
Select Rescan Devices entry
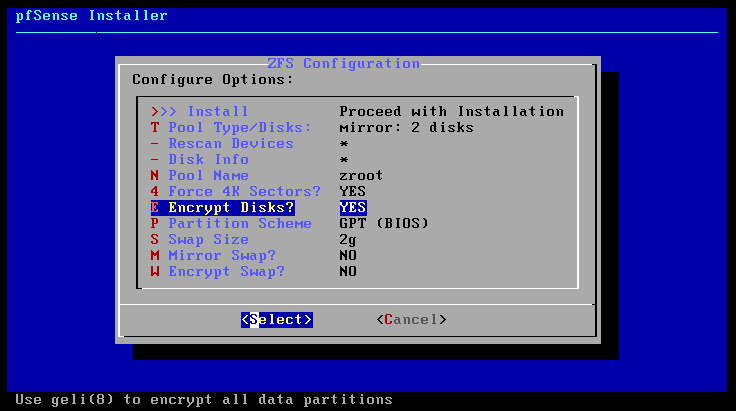tap(222, 144)
